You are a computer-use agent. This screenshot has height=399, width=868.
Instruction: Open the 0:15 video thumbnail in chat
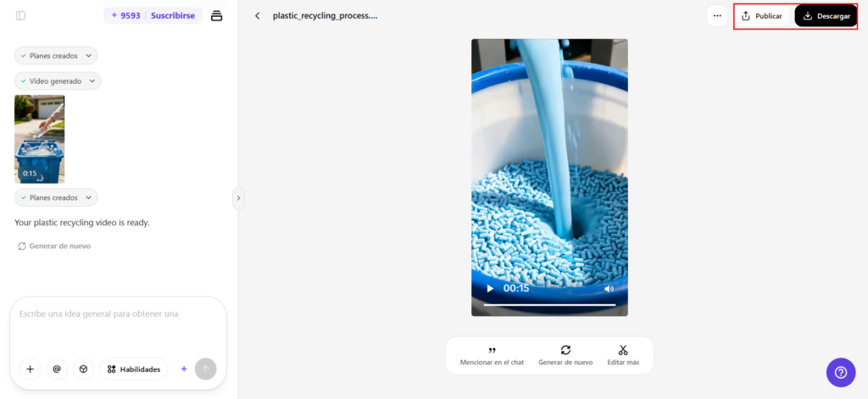(39, 139)
